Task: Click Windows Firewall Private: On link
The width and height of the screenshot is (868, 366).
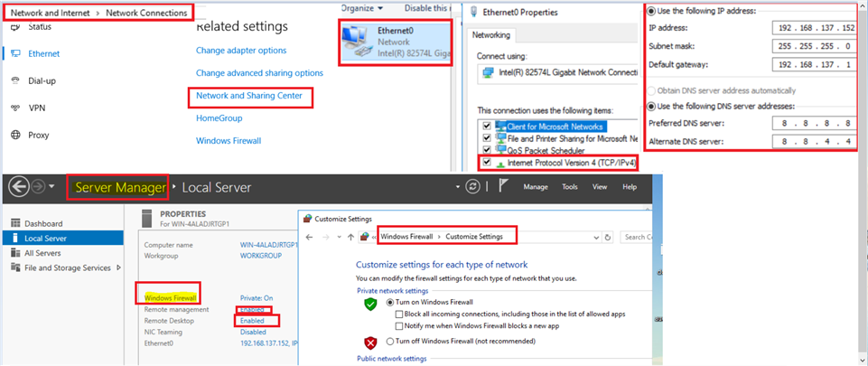Action: pyautogui.click(x=257, y=298)
